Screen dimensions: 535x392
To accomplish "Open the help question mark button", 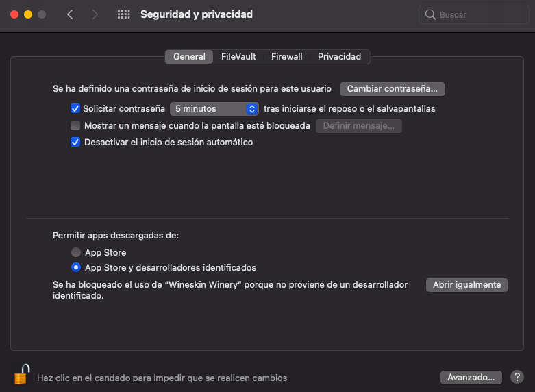I will click(x=517, y=377).
